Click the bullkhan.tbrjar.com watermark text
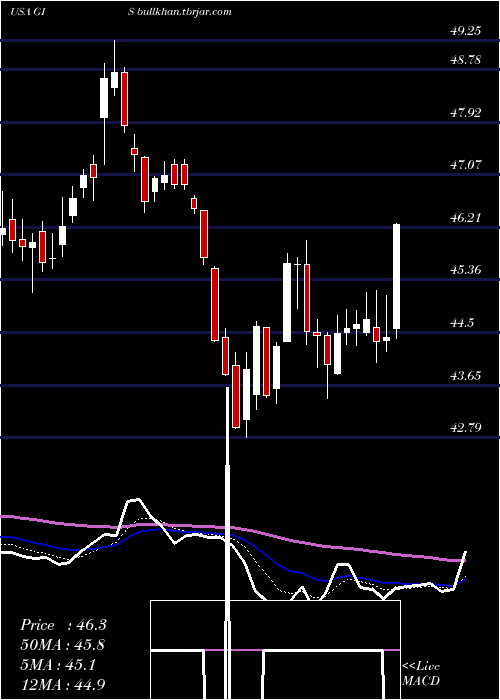This screenshot has width=500, height=700. tap(183, 12)
